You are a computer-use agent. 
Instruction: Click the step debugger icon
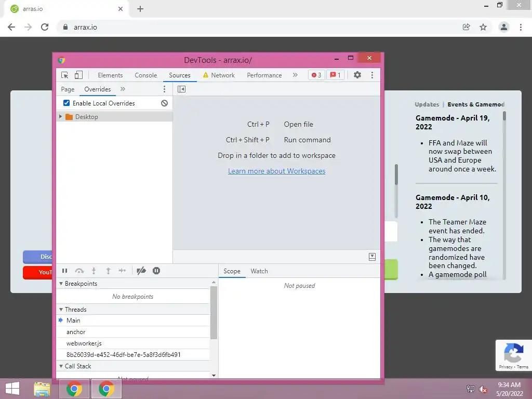tap(122, 271)
